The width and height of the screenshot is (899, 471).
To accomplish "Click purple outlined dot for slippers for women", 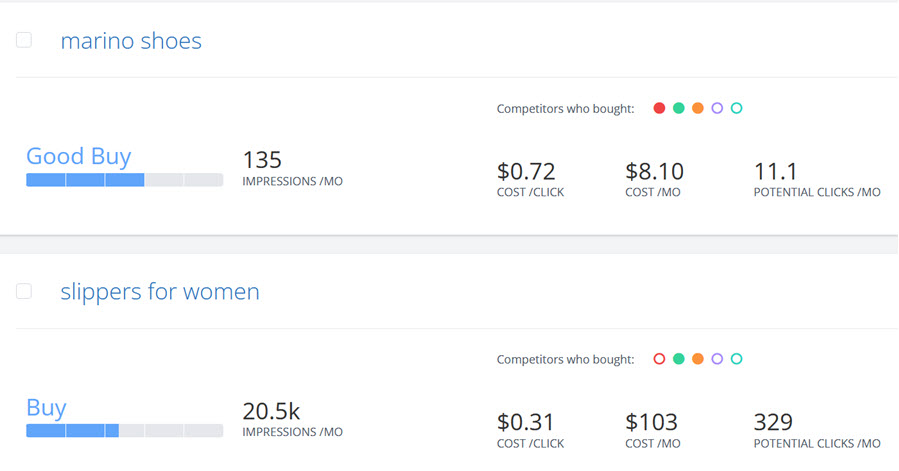I will (717, 359).
